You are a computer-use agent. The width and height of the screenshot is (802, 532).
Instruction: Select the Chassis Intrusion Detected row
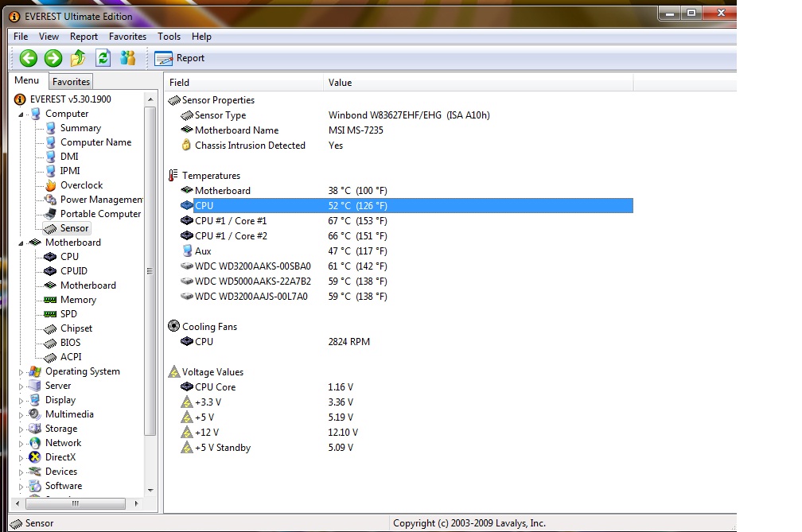tap(407, 146)
